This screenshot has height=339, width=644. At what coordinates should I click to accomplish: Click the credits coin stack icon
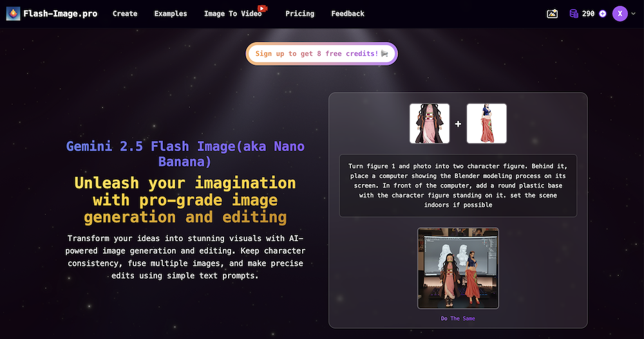574,14
